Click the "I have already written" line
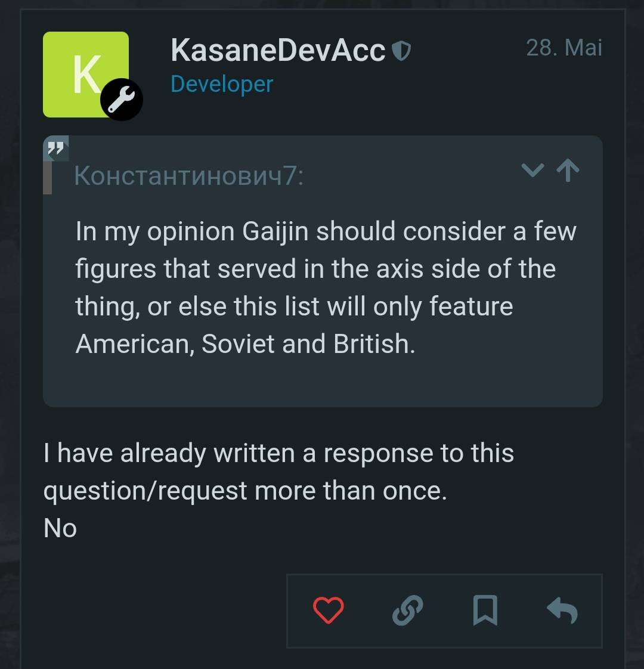 (278, 453)
